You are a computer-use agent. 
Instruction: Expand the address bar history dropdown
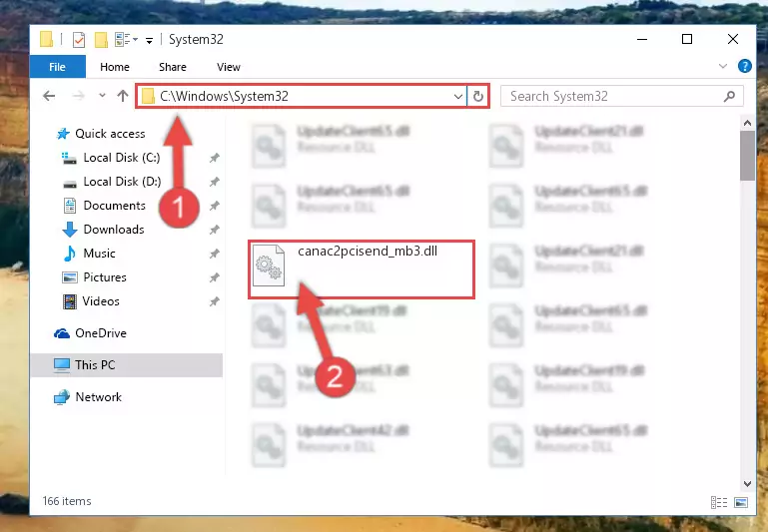[x=458, y=97]
